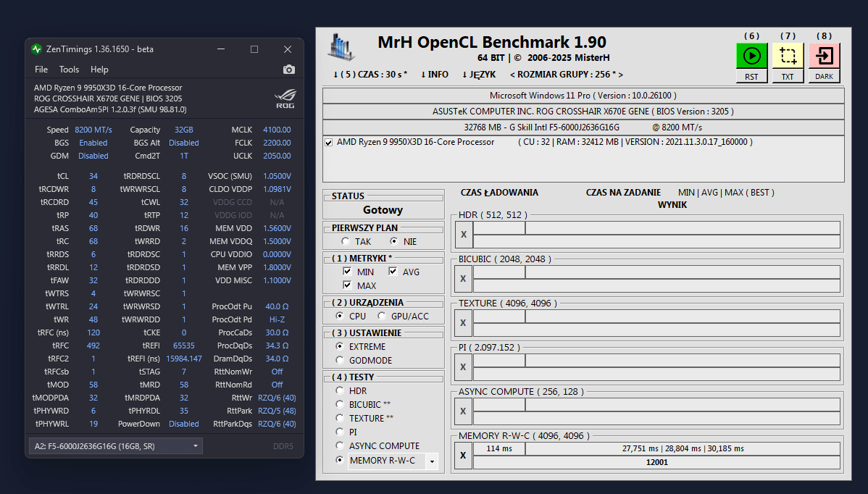
Task: Select the GODMODE setting radio button
Action: coord(339,360)
